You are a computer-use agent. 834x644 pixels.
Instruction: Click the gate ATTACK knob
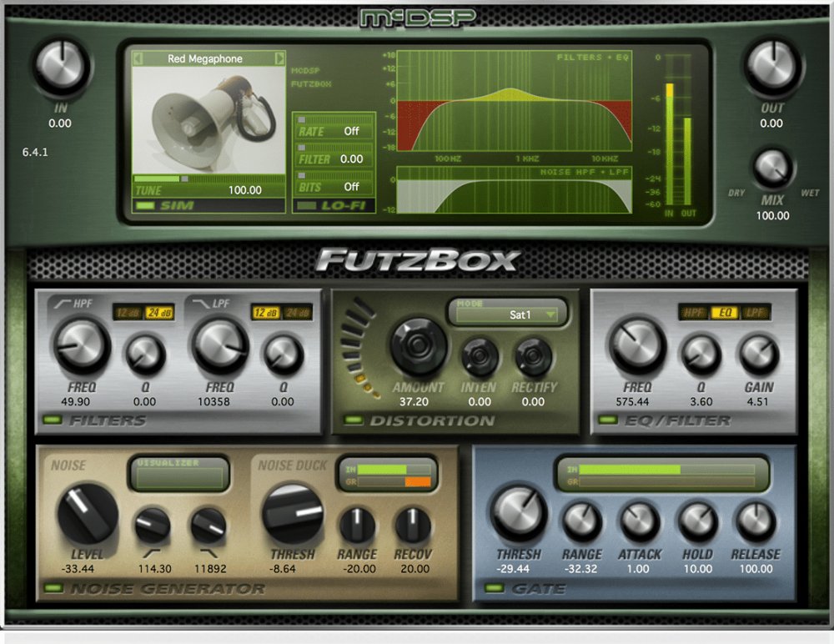click(x=640, y=521)
